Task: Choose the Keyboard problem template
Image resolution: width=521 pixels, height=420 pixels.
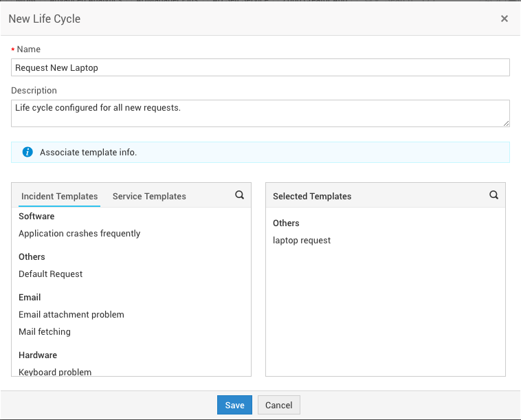Action: (x=55, y=372)
